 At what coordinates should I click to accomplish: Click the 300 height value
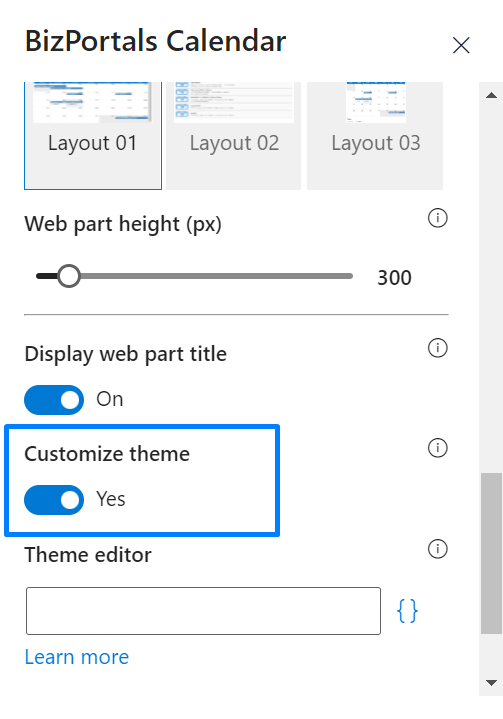coord(394,278)
